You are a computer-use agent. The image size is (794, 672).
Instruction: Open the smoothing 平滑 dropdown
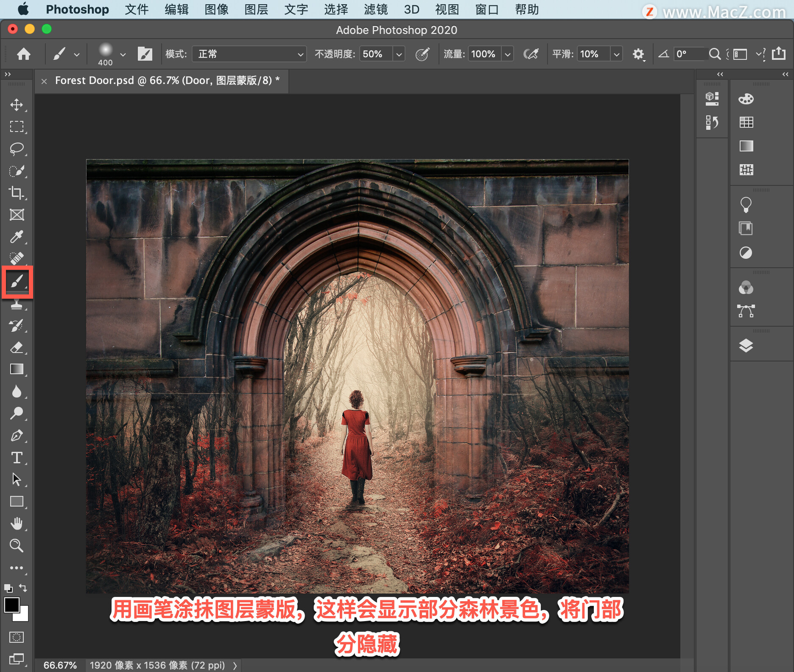616,54
